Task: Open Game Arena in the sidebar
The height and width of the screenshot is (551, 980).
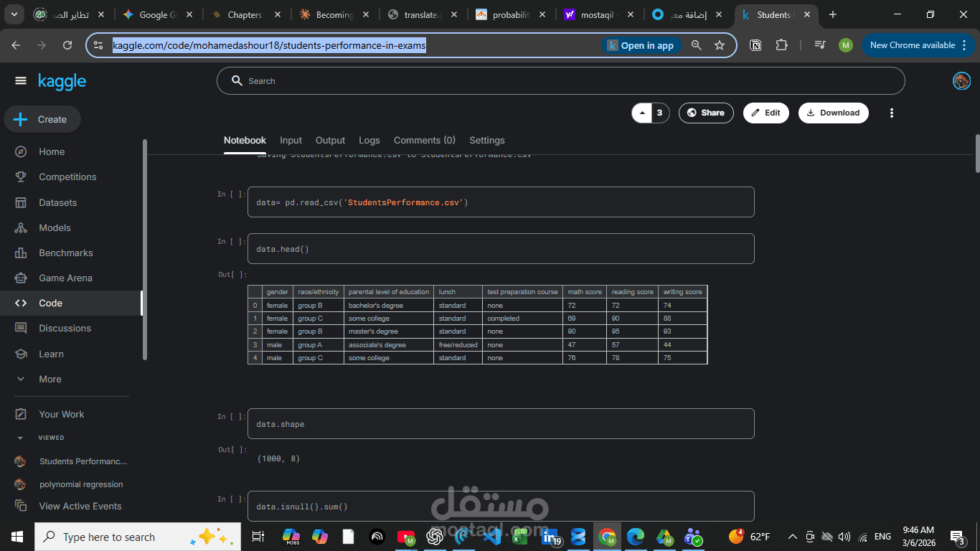Action: click(x=65, y=278)
